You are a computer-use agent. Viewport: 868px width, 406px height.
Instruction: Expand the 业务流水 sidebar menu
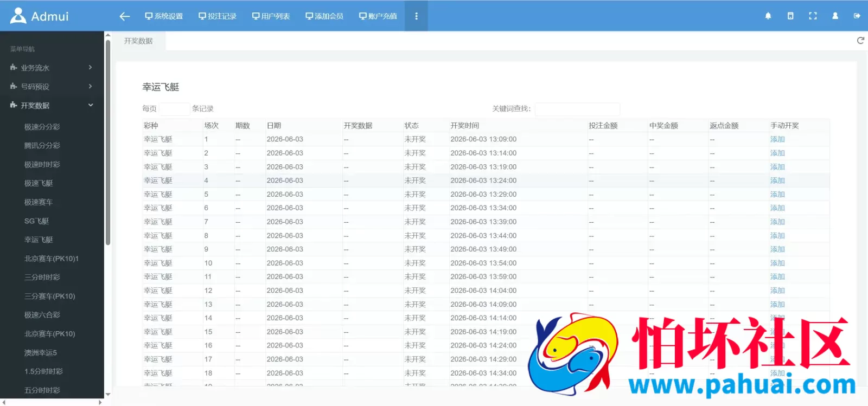52,68
